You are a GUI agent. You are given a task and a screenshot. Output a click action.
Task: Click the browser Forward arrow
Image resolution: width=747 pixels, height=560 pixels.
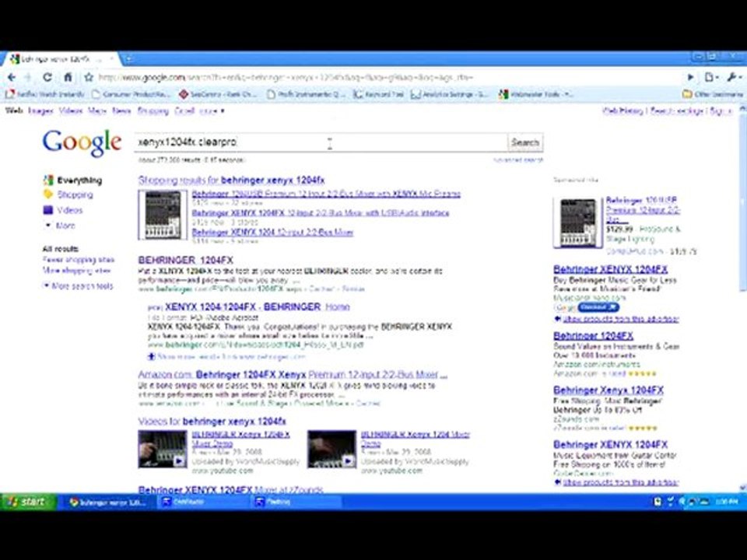(28, 77)
